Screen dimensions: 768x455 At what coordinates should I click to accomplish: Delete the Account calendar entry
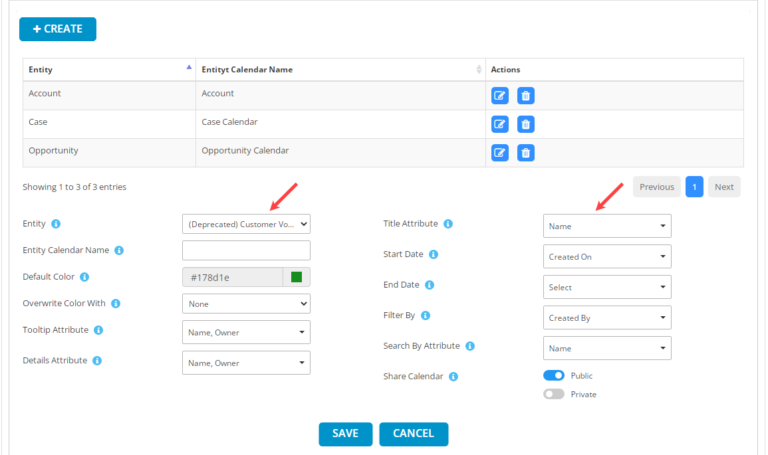tap(526, 96)
